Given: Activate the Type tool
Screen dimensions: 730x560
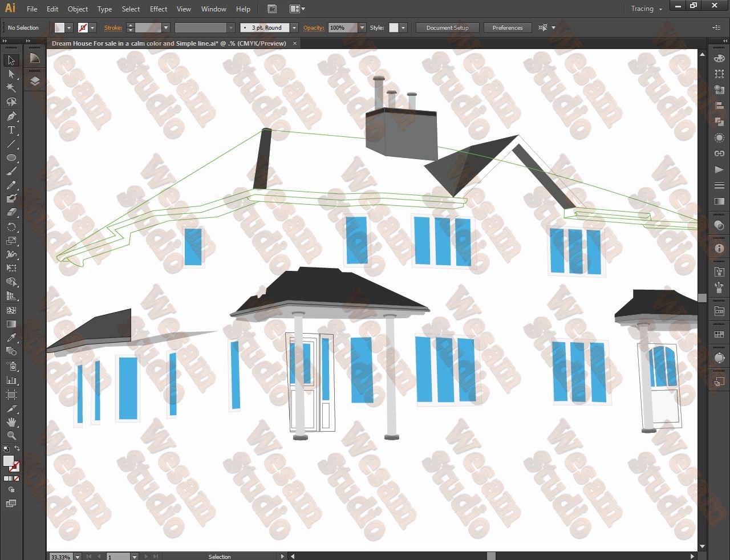Looking at the screenshot, I should point(11,130).
